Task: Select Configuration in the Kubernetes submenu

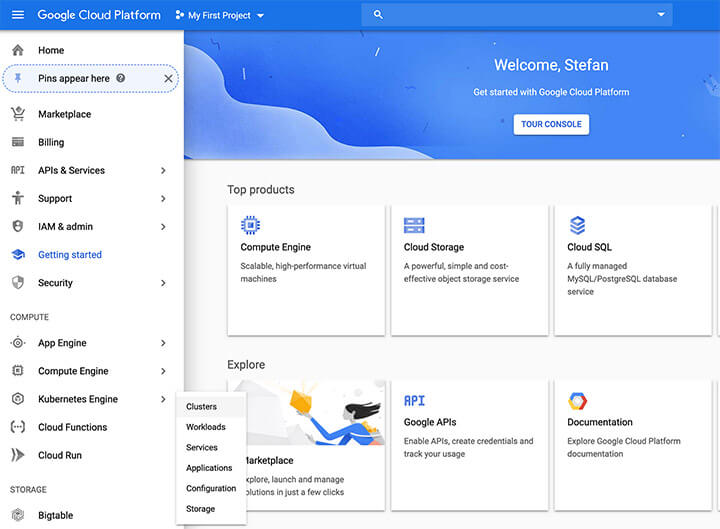Action: click(x=211, y=488)
